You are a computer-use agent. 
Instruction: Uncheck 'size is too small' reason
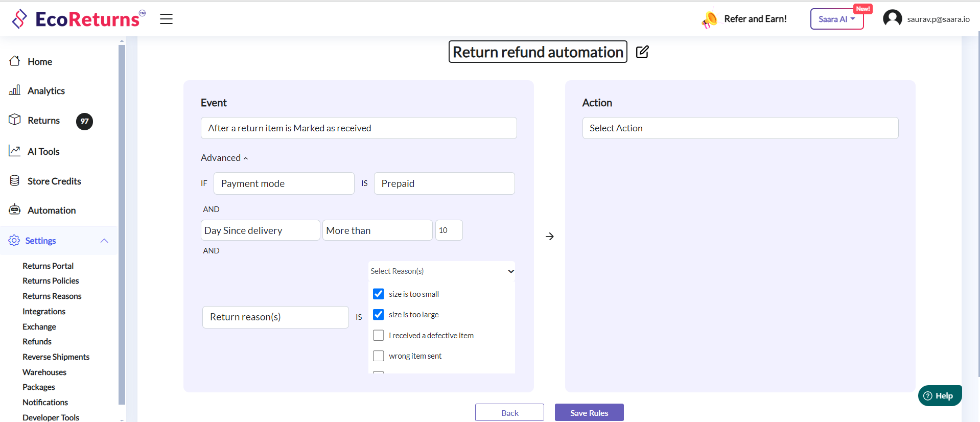pyautogui.click(x=378, y=294)
